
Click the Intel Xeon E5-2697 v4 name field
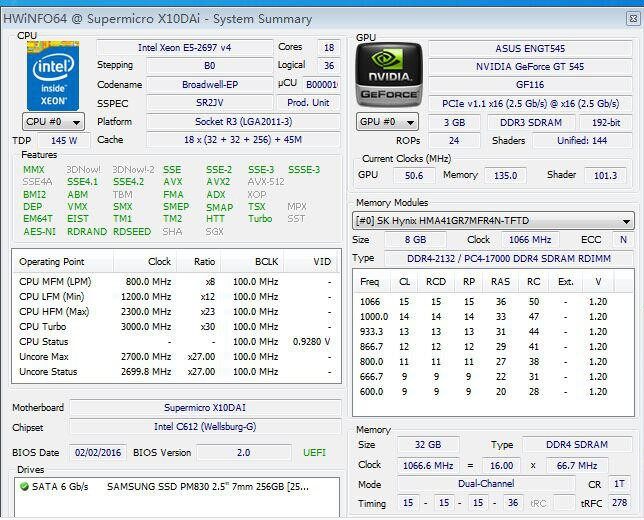(185, 48)
